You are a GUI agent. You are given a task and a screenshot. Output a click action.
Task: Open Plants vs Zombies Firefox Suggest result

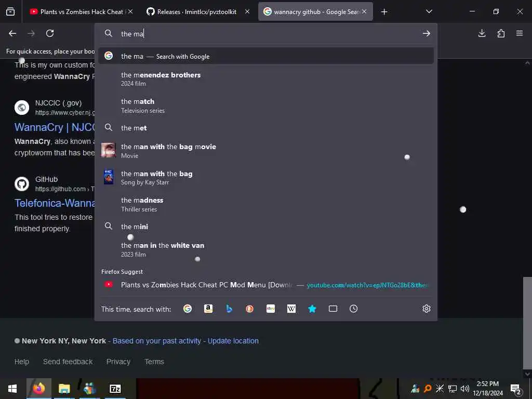tap(265, 285)
